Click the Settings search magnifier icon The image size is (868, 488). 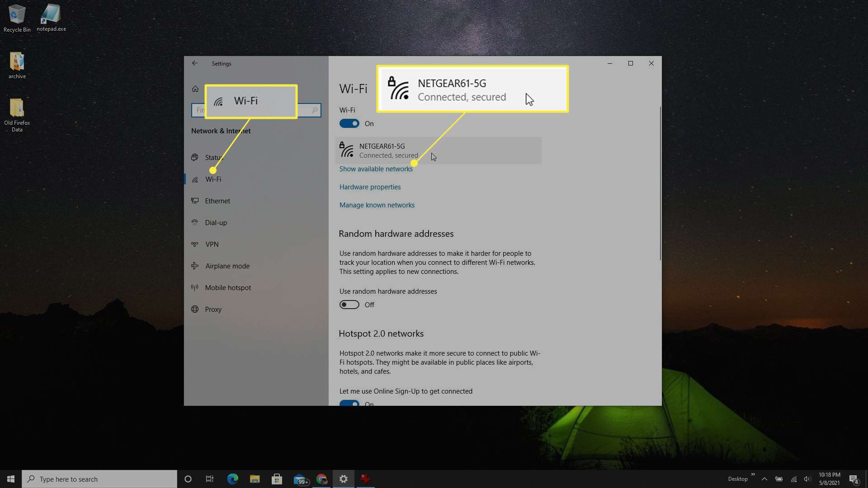[315, 110]
